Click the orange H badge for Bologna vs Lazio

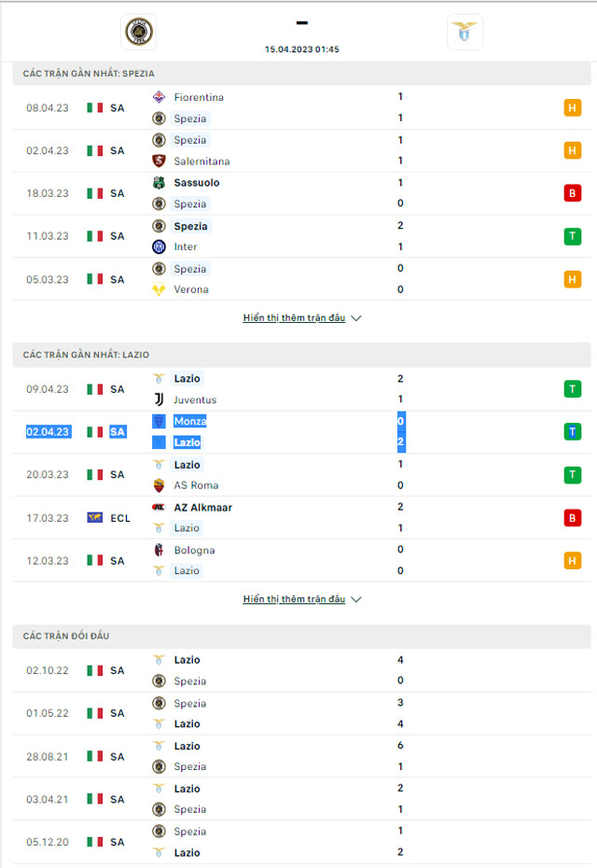573,561
